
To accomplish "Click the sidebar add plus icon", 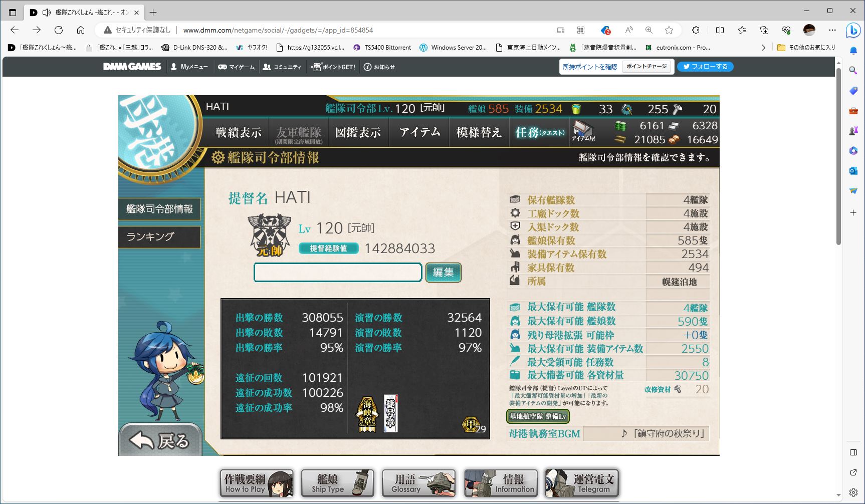I will coord(853,212).
